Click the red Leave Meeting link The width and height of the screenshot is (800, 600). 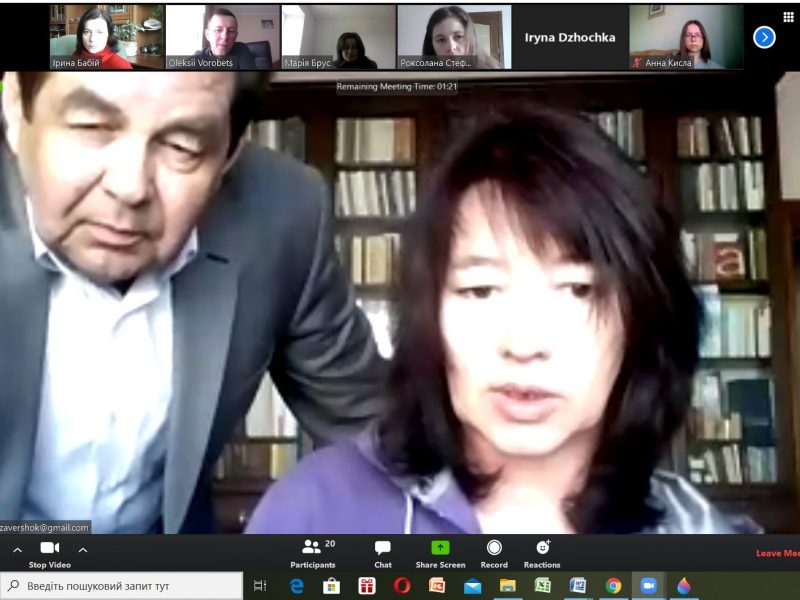(x=777, y=553)
